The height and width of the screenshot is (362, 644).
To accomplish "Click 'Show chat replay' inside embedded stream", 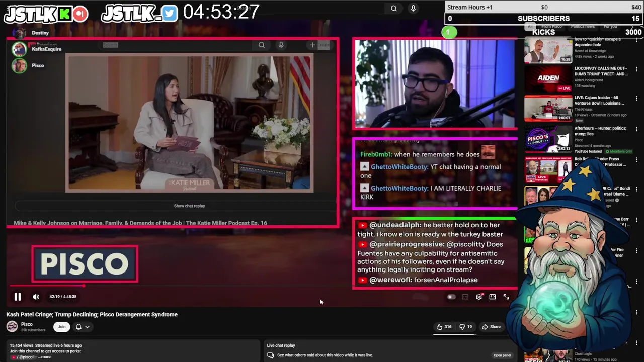I will pyautogui.click(x=189, y=206).
